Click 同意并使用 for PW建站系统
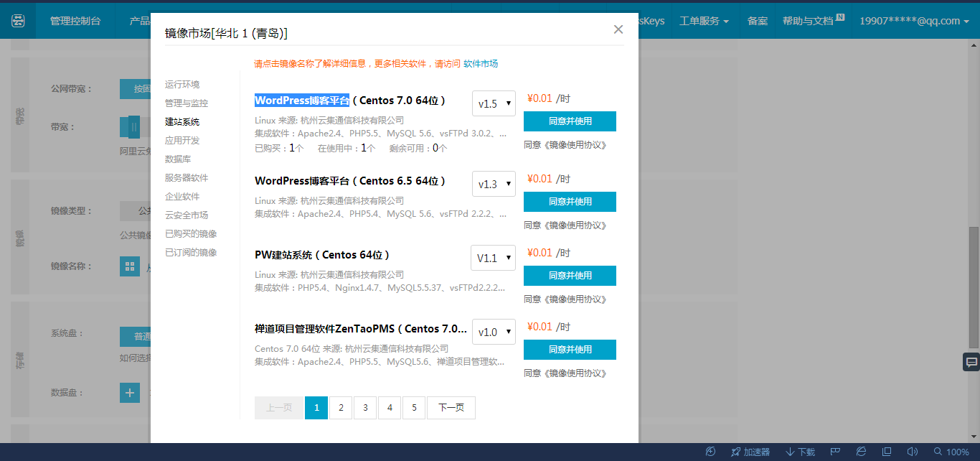The width and height of the screenshot is (980, 461). 570,276
